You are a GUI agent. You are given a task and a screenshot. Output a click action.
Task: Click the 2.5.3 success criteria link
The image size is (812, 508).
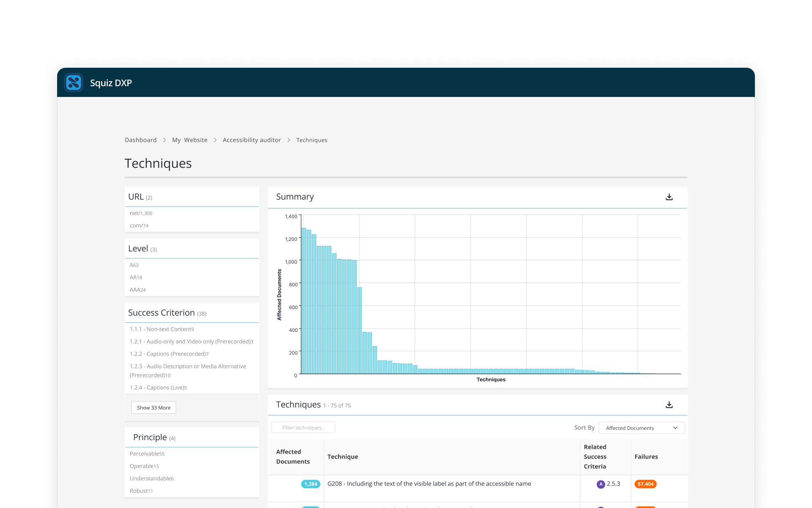click(x=613, y=484)
